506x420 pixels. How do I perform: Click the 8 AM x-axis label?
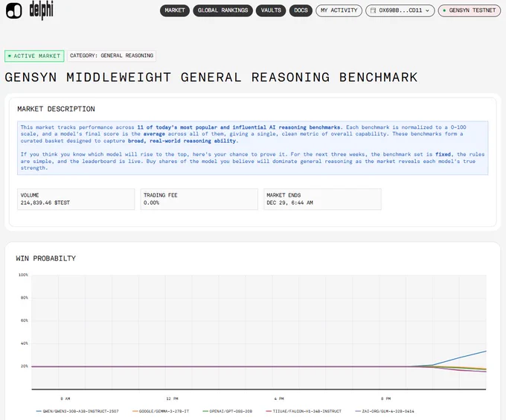65,398
